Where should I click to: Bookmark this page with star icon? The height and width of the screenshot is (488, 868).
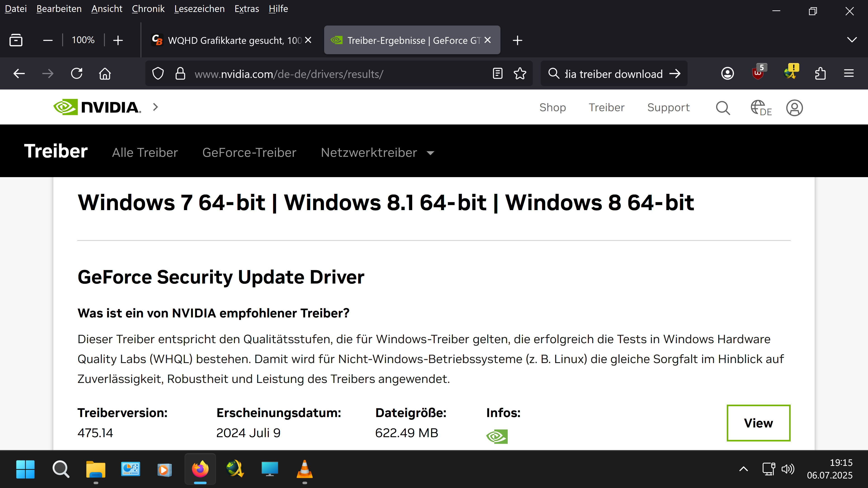[520, 73]
